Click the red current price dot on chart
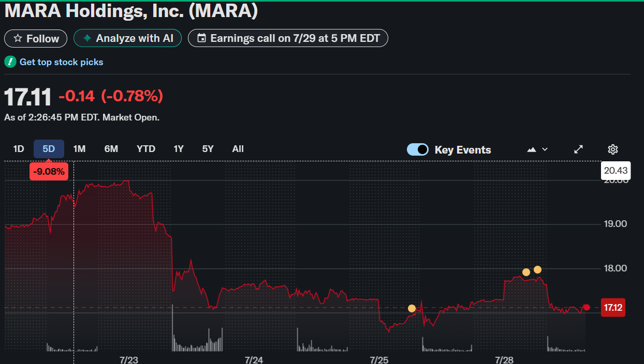 [587, 307]
